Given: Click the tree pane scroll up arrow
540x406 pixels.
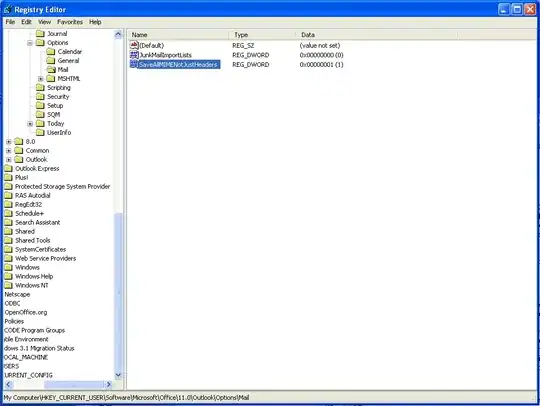Looking at the screenshot, I should [118, 34].
